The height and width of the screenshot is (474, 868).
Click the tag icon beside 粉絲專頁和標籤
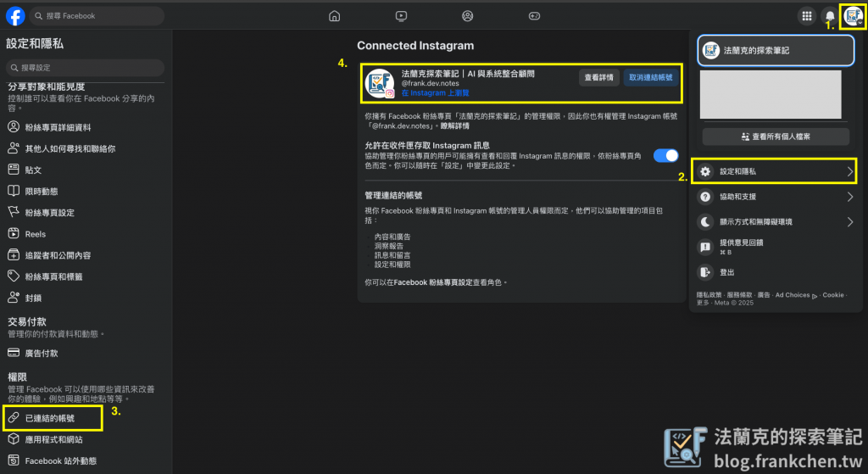tap(14, 276)
